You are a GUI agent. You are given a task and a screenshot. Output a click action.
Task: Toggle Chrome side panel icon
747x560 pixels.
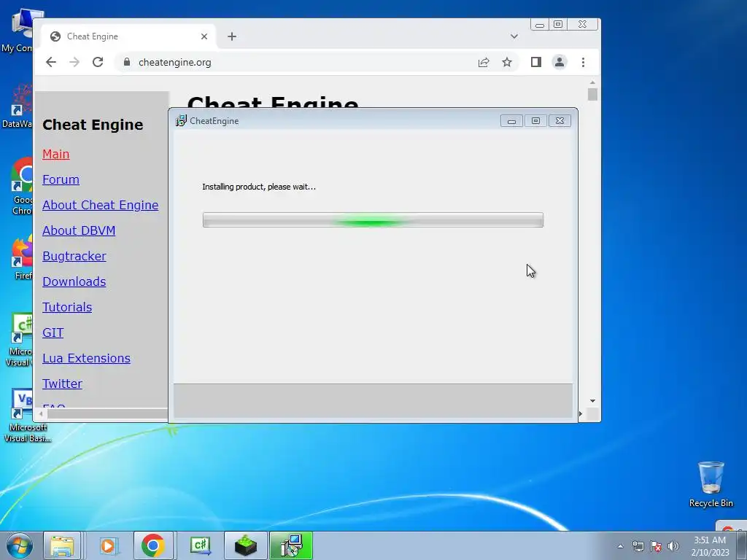(536, 62)
